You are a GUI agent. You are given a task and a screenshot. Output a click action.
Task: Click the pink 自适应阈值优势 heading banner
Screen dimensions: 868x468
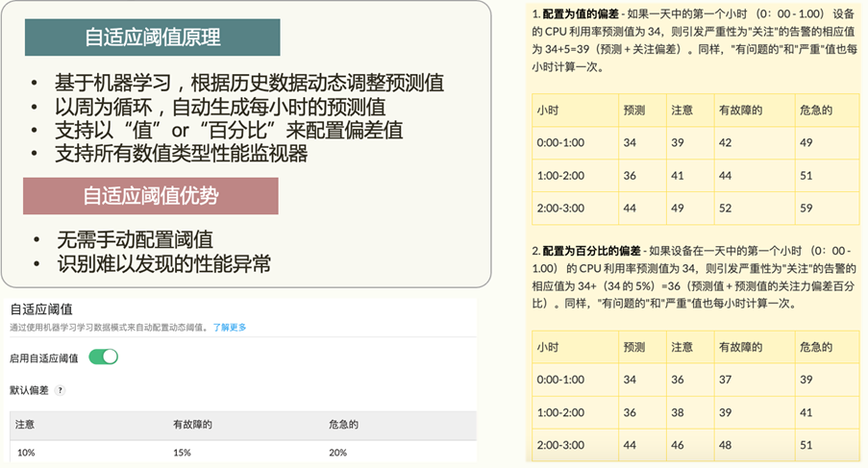click(x=151, y=196)
